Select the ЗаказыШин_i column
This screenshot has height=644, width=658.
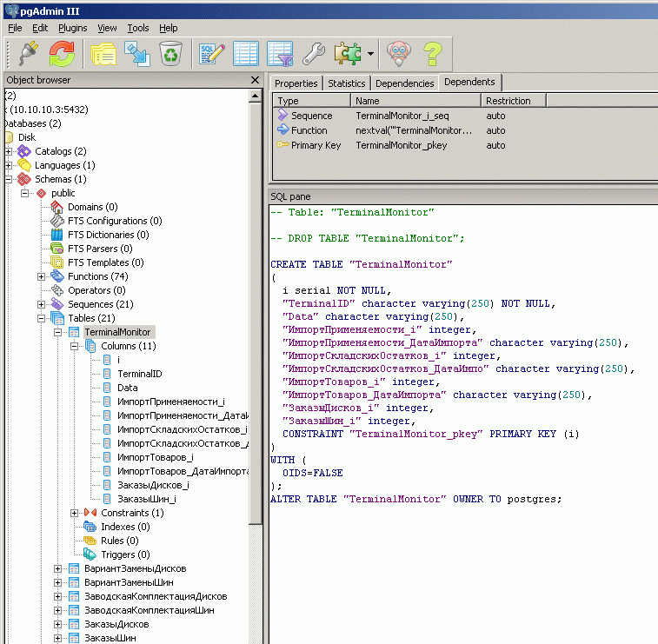[x=146, y=499]
